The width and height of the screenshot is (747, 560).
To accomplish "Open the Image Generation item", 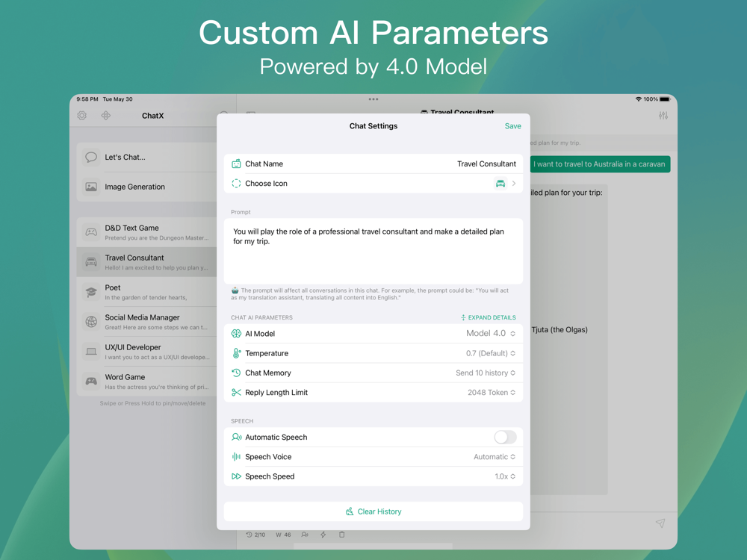I will [x=146, y=187].
